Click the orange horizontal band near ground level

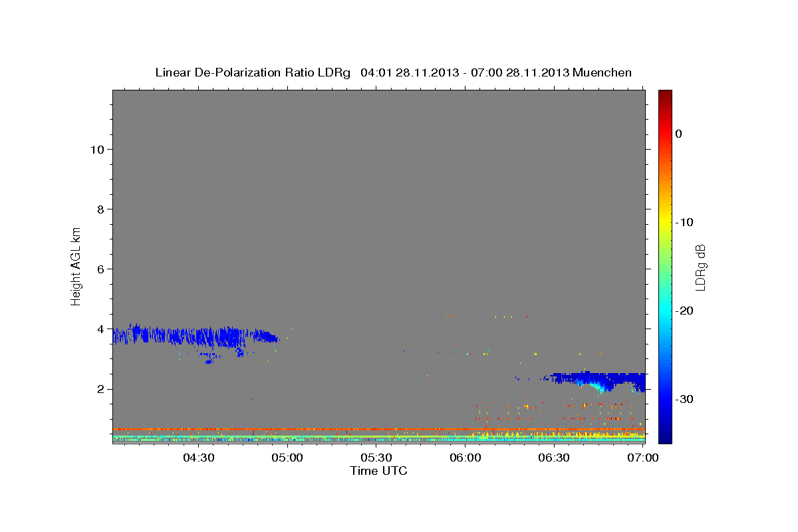(x=378, y=429)
